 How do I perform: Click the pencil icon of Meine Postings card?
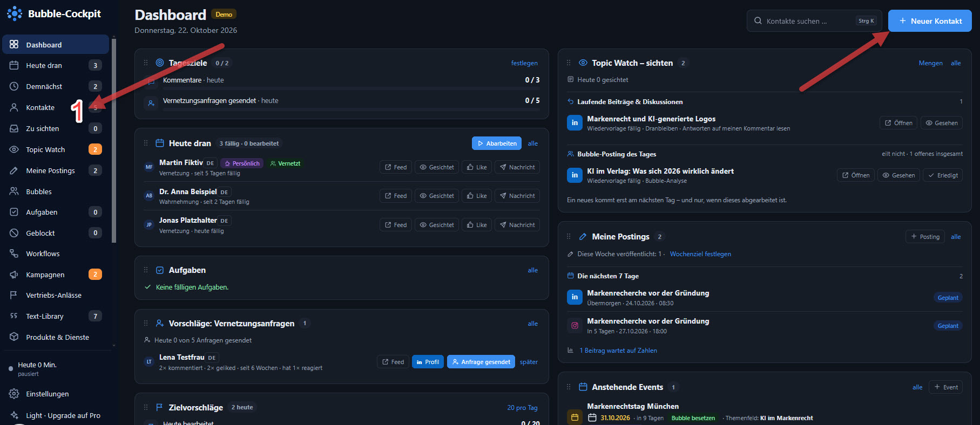(x=583, y=236)
